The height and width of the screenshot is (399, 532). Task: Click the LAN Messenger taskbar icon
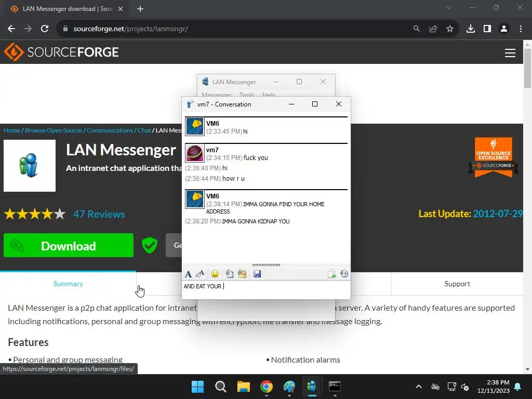pyautogui.click(x=312, y=387)
